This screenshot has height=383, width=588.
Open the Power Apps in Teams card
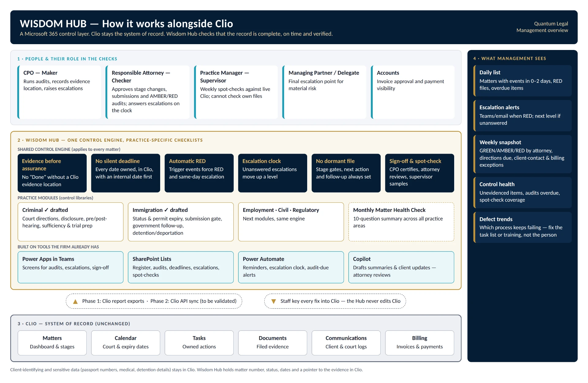coord(70,267)
